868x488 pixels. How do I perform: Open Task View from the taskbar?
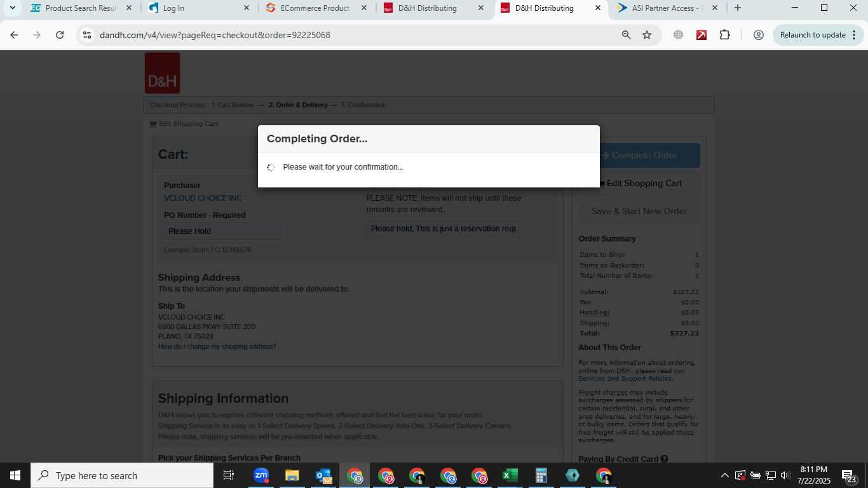(229, 475)
